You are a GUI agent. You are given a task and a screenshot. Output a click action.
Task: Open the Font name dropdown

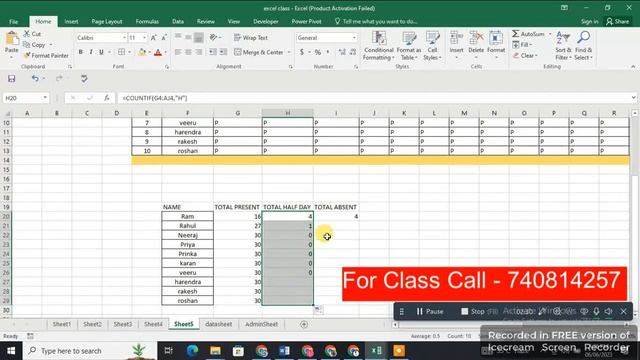(x=124, y=38)
